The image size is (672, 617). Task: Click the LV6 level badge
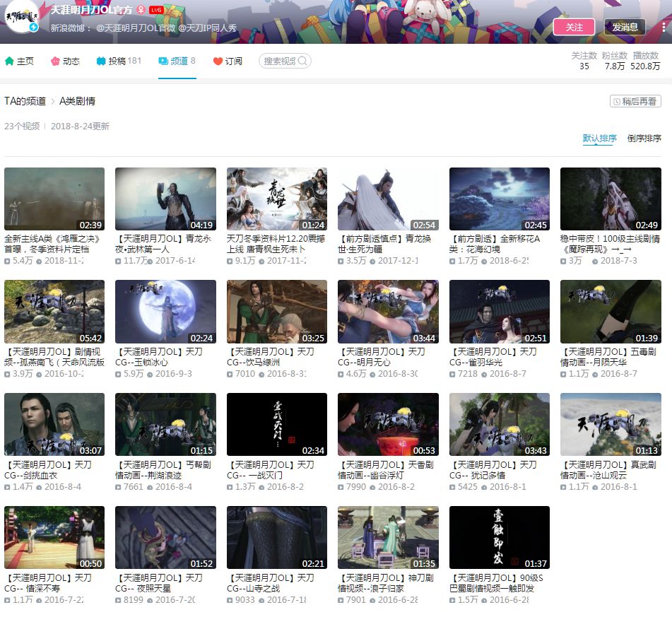(x=156, y=11)
